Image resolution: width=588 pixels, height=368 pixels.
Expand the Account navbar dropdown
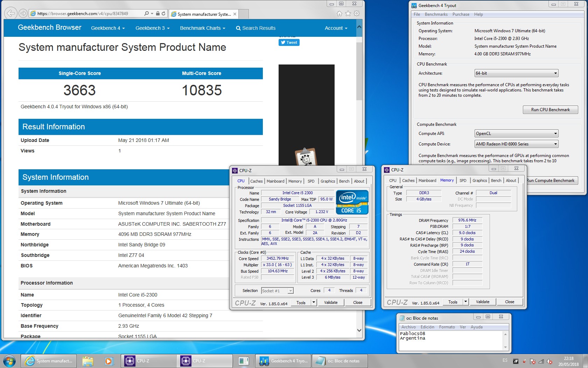click(336, 28)
